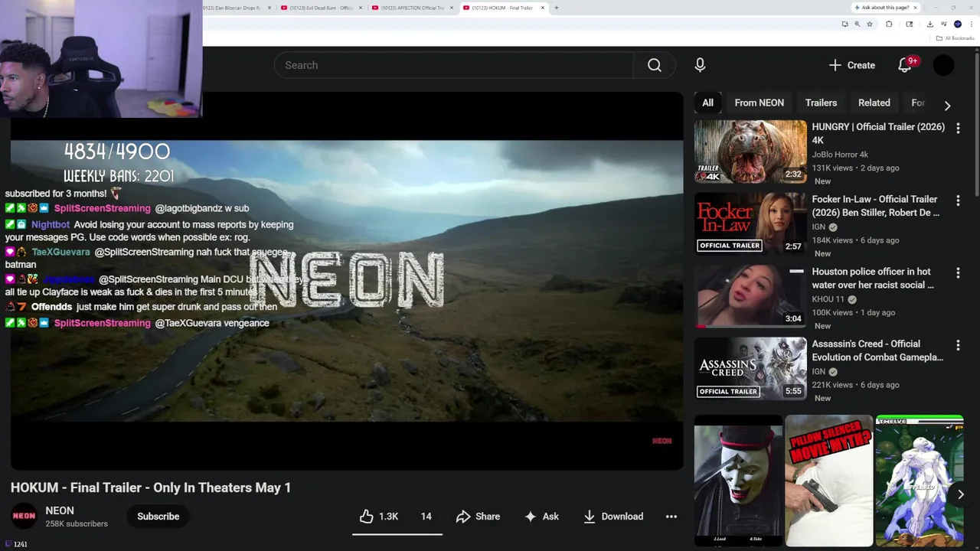Screen dimensions: 980x551
Task: Select the From NEON filter chip
Action: (759, 103)
